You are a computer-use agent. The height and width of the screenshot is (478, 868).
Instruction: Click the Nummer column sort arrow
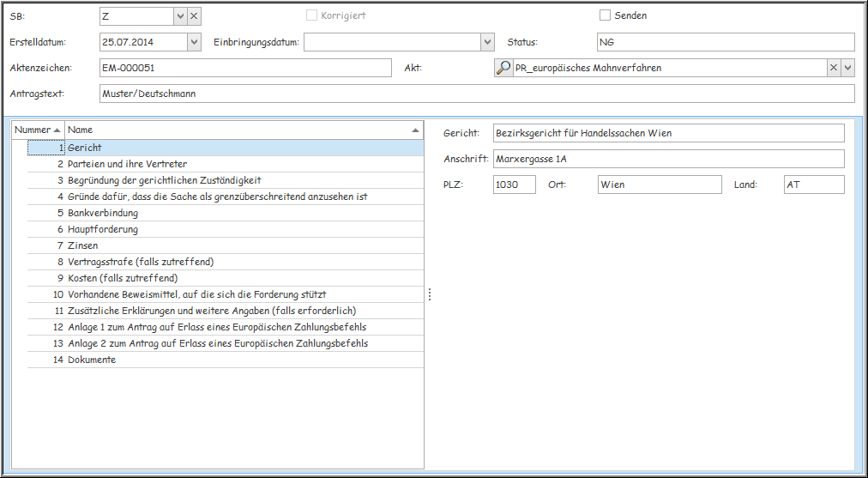tap(57, 130)
